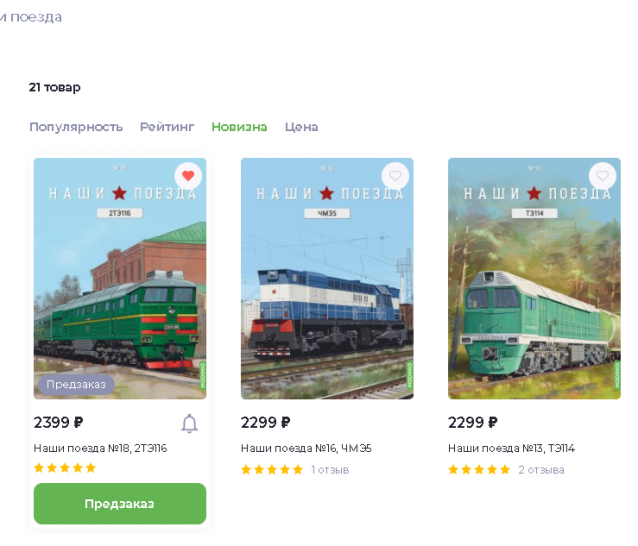View the 2 отзыва reviews link
The width and height of the screenshot is (638, 546).
pyautogui.click(x=541, y=470)
